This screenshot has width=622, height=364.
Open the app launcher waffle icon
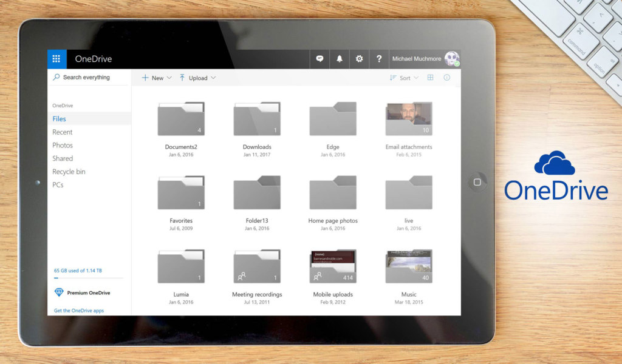click(x=56, y=59)
